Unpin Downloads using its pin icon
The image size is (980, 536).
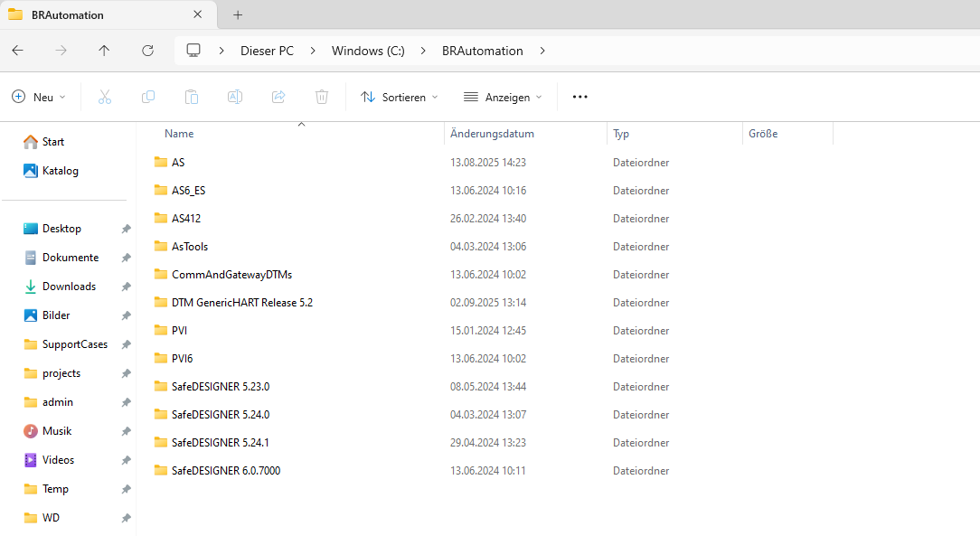click(x=126, y=287)
